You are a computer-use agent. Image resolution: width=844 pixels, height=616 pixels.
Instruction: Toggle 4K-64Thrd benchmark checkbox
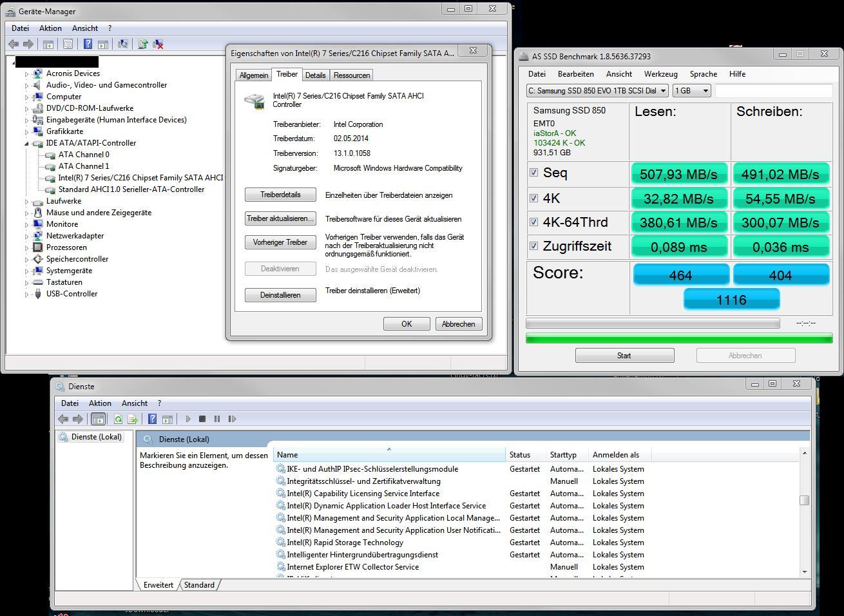click(533, 222)
